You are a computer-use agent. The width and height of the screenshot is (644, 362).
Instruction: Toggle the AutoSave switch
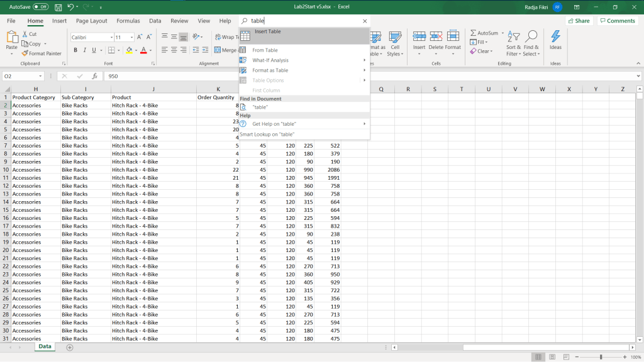point(40,7)
